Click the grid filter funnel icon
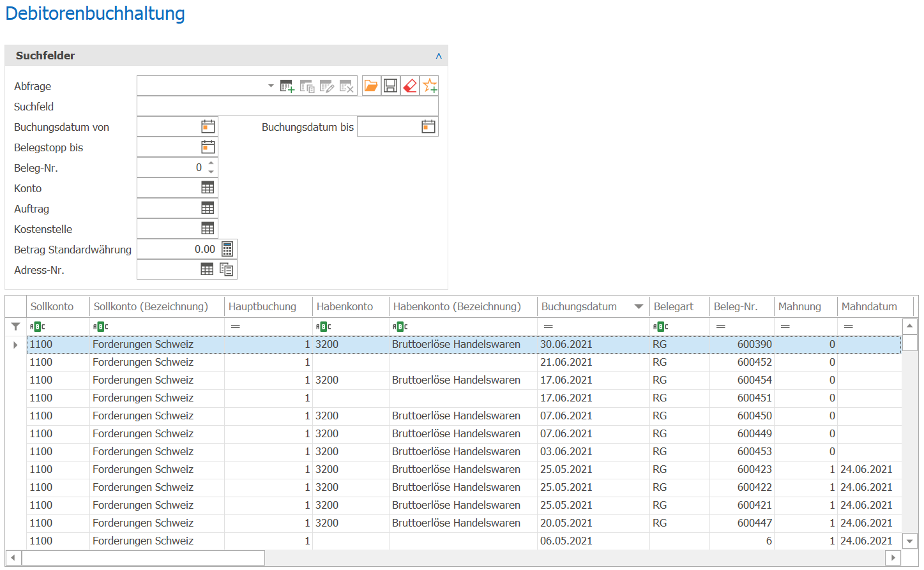The width and height of the screenshot is (924, 570). (15, 326)
